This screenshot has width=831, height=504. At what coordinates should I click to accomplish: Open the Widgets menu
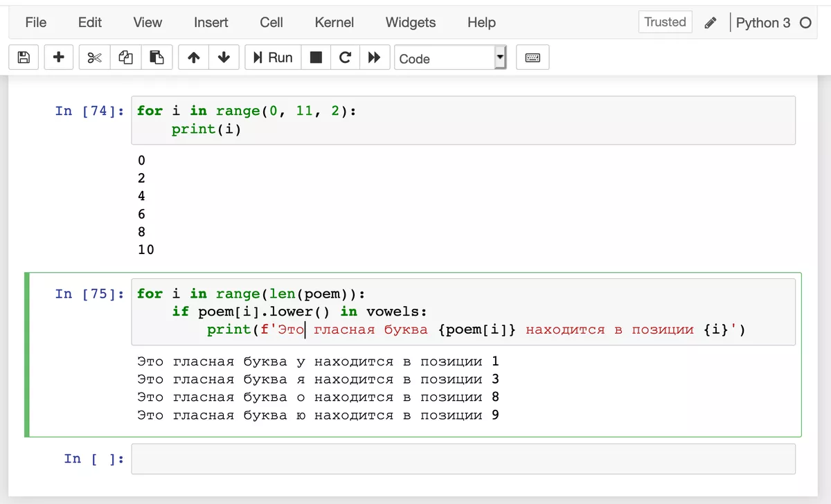411,22
